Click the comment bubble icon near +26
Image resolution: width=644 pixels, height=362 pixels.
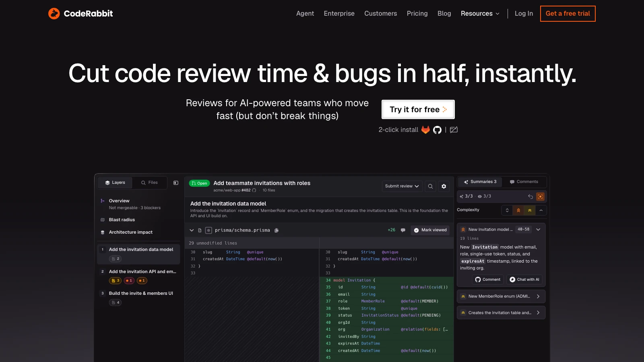403,230
